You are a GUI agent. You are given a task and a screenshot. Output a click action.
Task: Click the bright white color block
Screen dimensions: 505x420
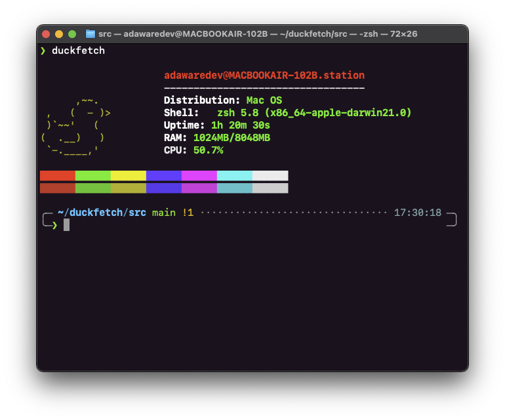270,176
